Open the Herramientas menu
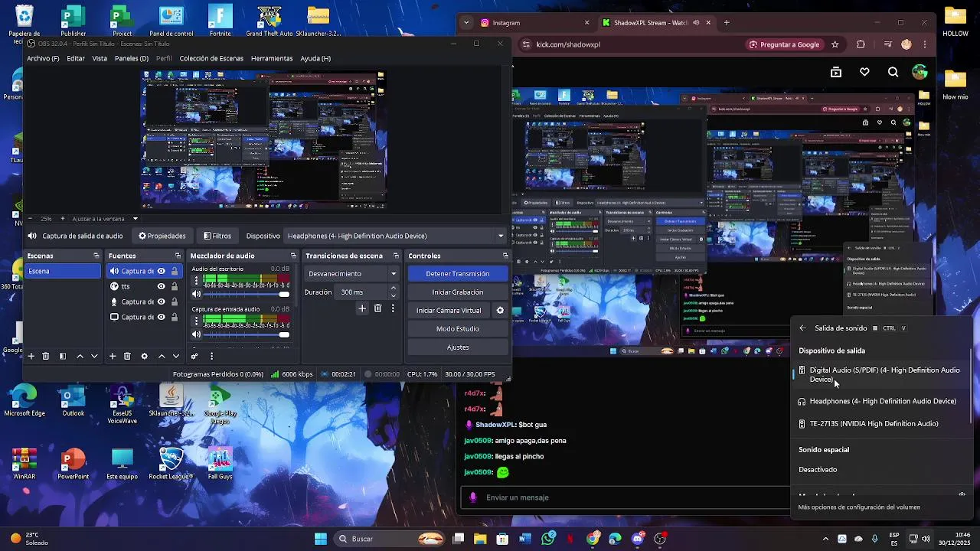 tap(272, 58)
